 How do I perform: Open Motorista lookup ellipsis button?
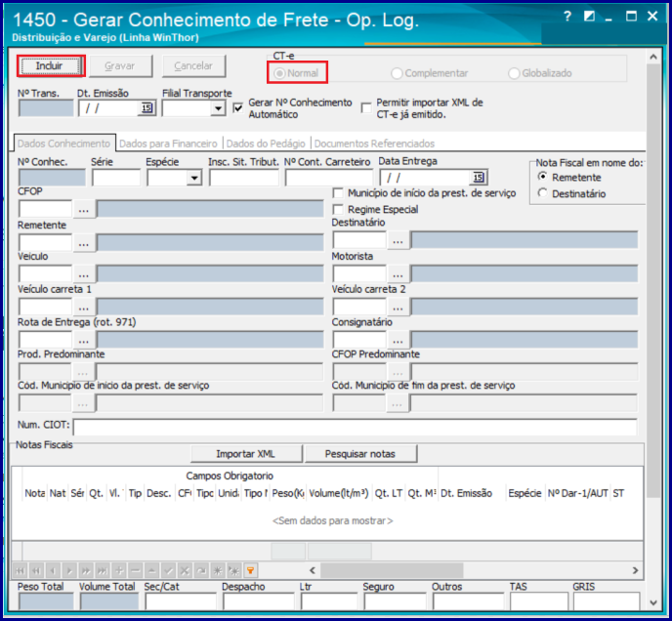tap(399, 273)
